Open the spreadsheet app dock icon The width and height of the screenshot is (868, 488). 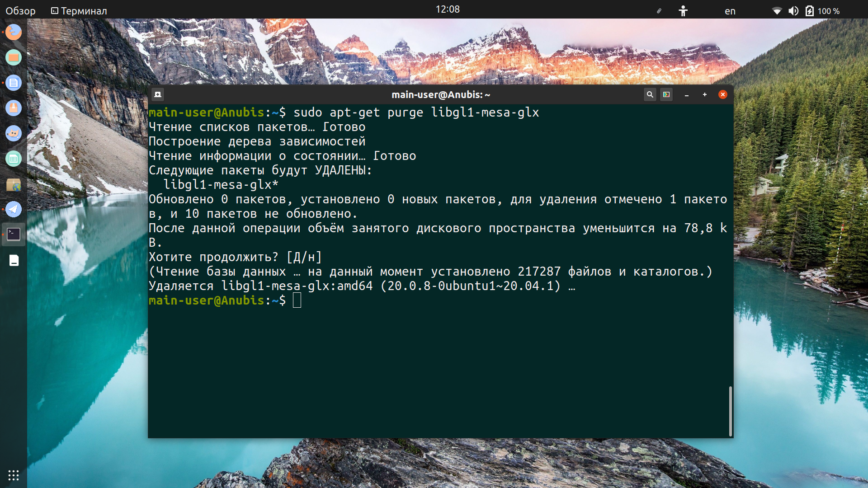tap(14, 159)
